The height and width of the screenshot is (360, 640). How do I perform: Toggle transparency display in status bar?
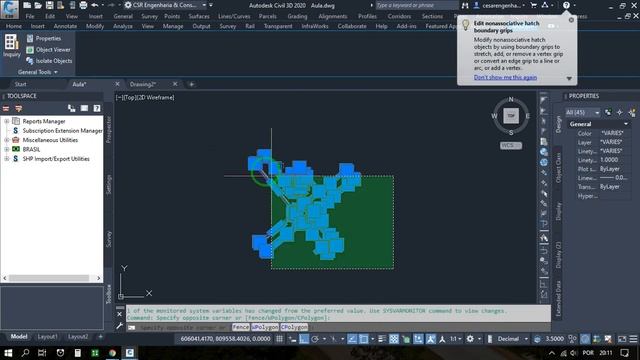pyautogui.click(x=394, y=339)
